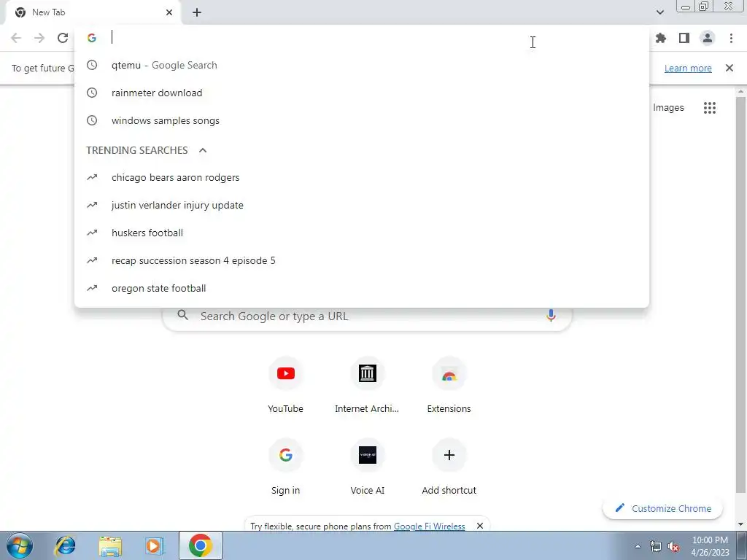747x560 pixels.
Task: Close the New Tab tab
Action: tap(169, 12)
